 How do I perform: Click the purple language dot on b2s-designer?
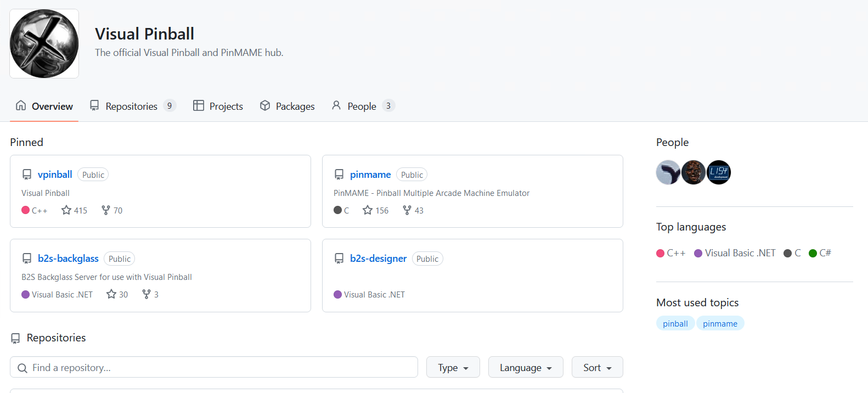tap(338, 294)
